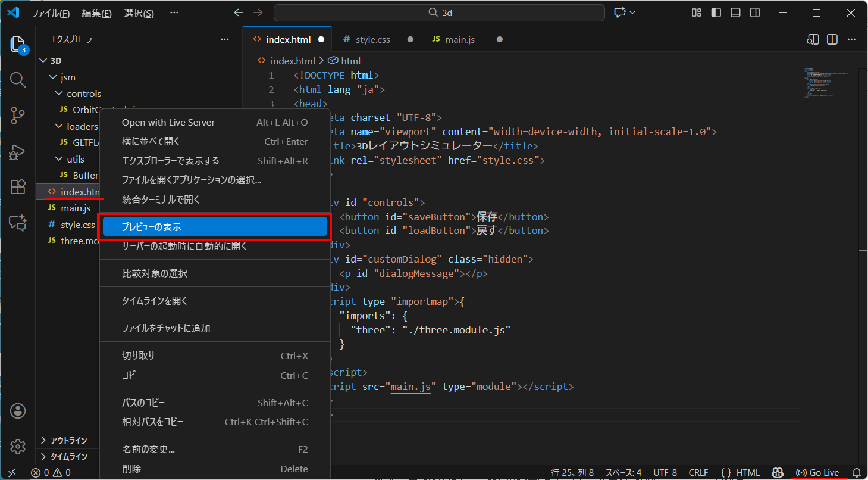Click Go Live in the status bar

[x=818, y=472]
